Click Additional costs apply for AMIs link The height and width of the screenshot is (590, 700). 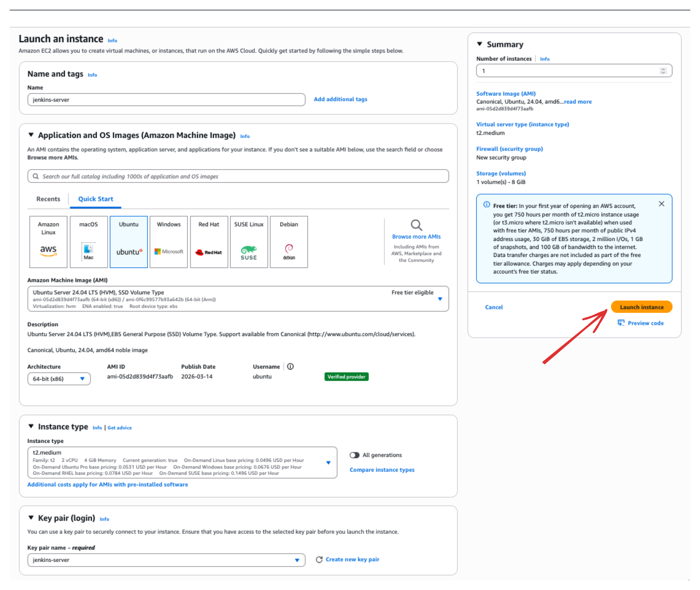point(108,485)
